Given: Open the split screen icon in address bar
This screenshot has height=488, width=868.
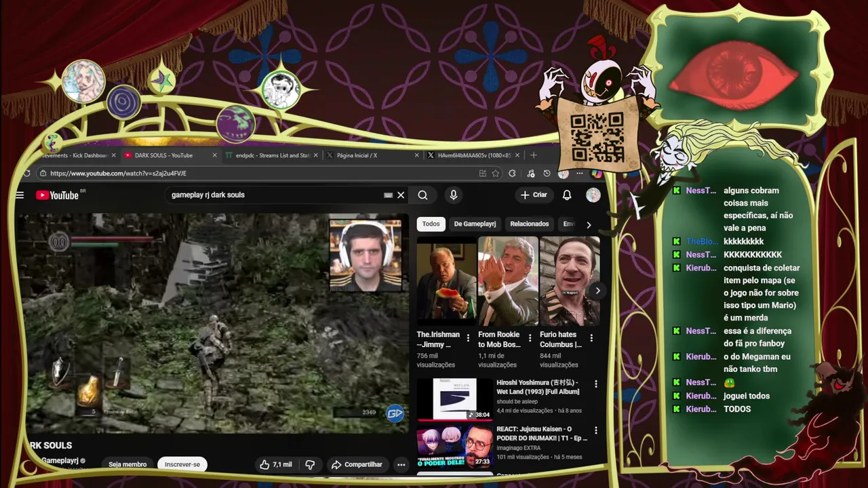Looking at the screenshot, I should 482,174.
